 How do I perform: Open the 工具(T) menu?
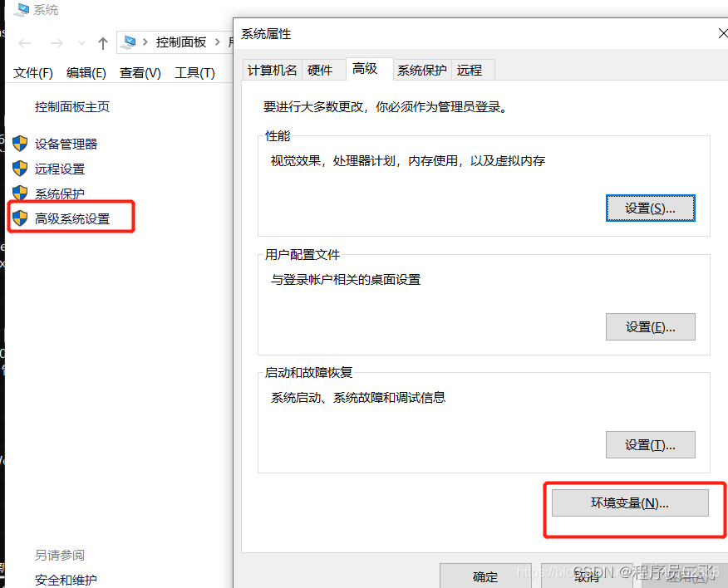point(195,73)
